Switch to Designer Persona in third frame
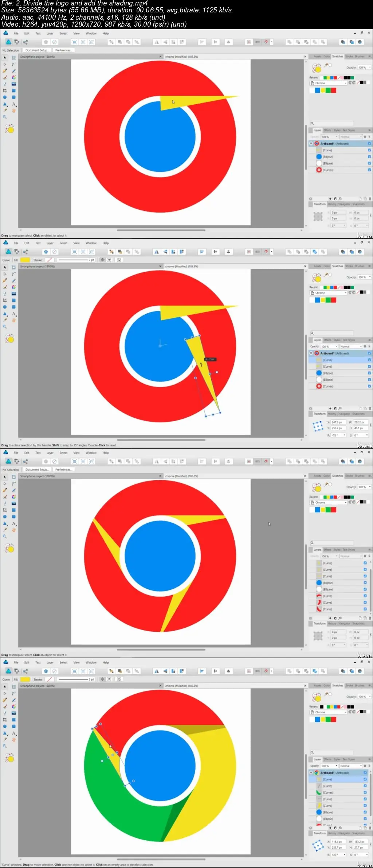Image resolution: width=373 pixels, height=868 pixels. [x=8, y=461]
